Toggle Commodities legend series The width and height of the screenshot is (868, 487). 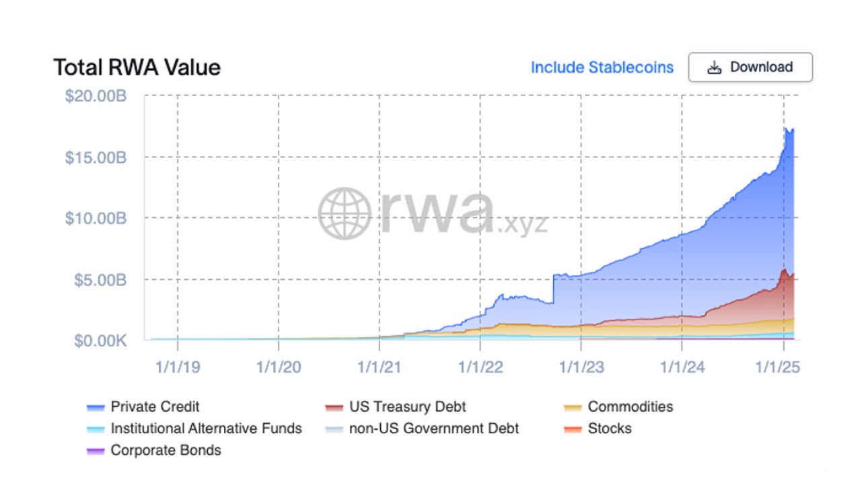point(630,407)
